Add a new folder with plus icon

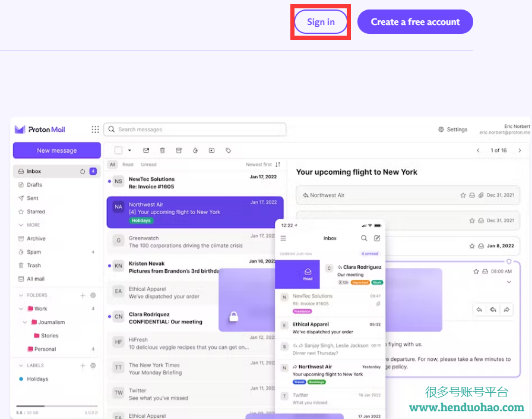[83, 295]
